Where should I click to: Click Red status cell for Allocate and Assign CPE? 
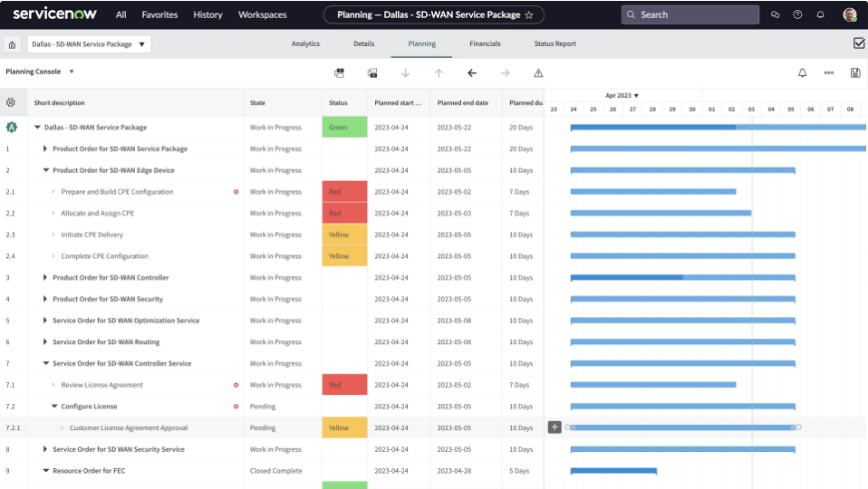(344, 213)
